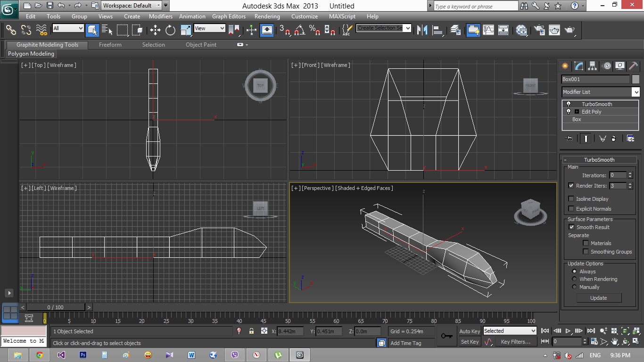Image resolution: width=644 pixels, height=362 pixels.
Task: Enable the Isoline Display checkbox
Action: pos(571,199)
